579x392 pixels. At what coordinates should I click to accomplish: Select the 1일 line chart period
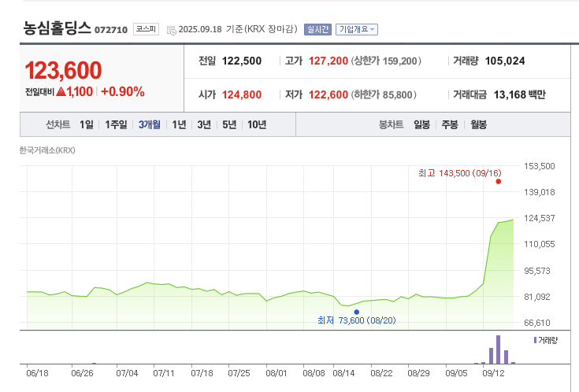click(x=87, y=124)
